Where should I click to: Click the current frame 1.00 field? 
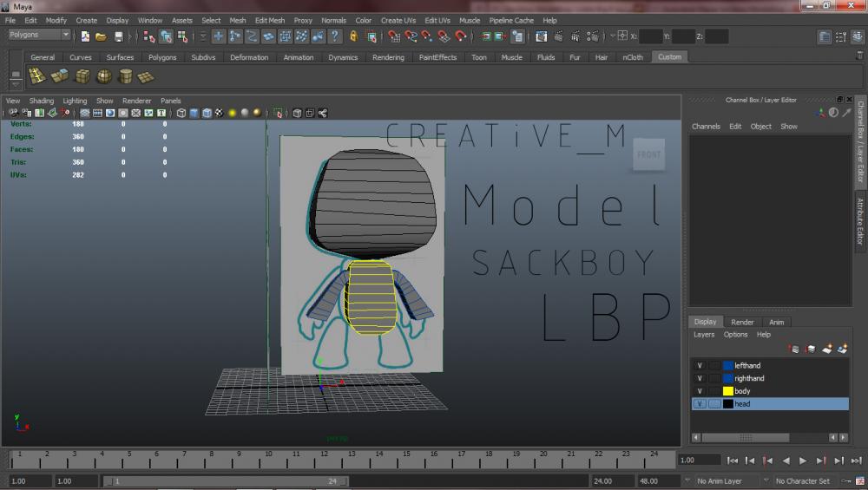tap(699, 460)
